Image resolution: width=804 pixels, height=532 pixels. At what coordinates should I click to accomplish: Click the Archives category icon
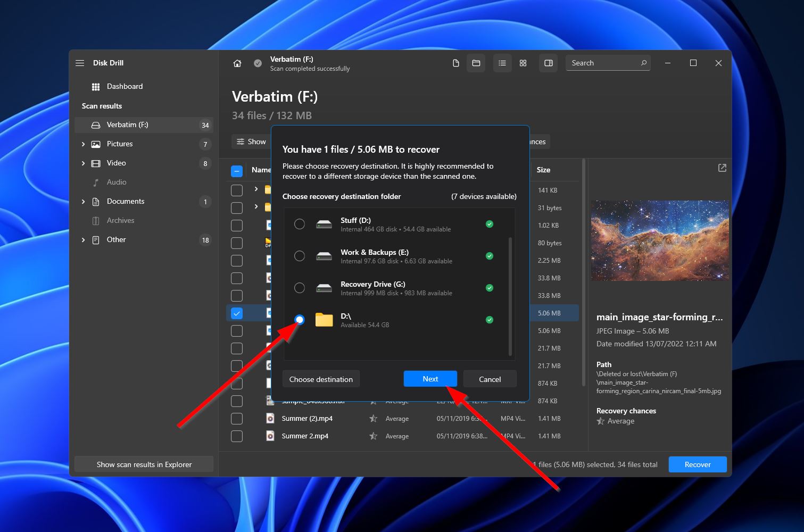coord(96,221)
